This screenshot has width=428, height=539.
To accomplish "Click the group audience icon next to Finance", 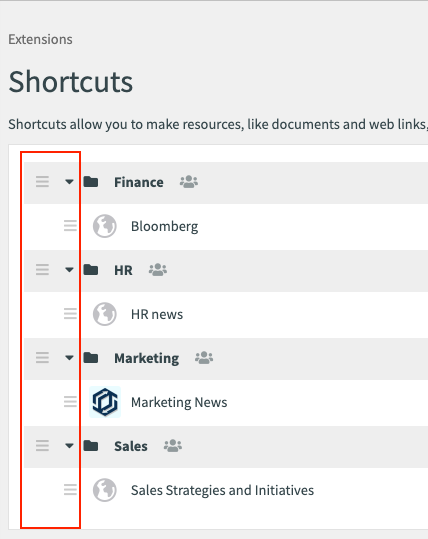I will point(189,182).
